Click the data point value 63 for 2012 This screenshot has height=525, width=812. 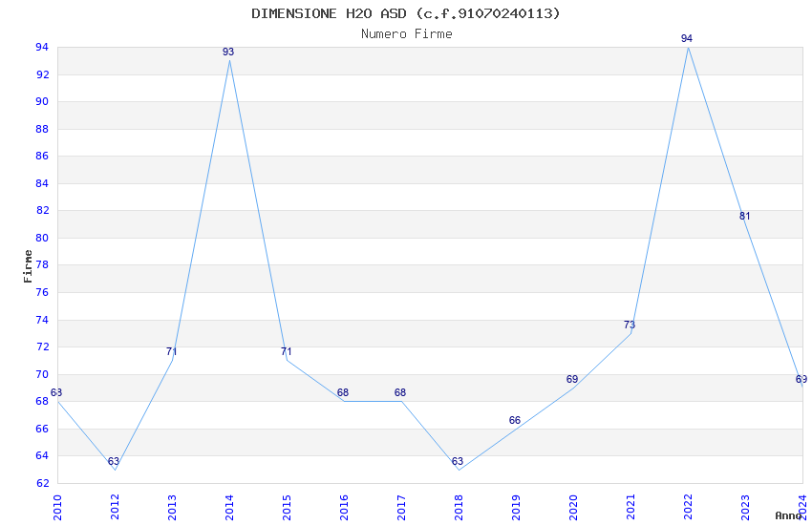[114, 461]
